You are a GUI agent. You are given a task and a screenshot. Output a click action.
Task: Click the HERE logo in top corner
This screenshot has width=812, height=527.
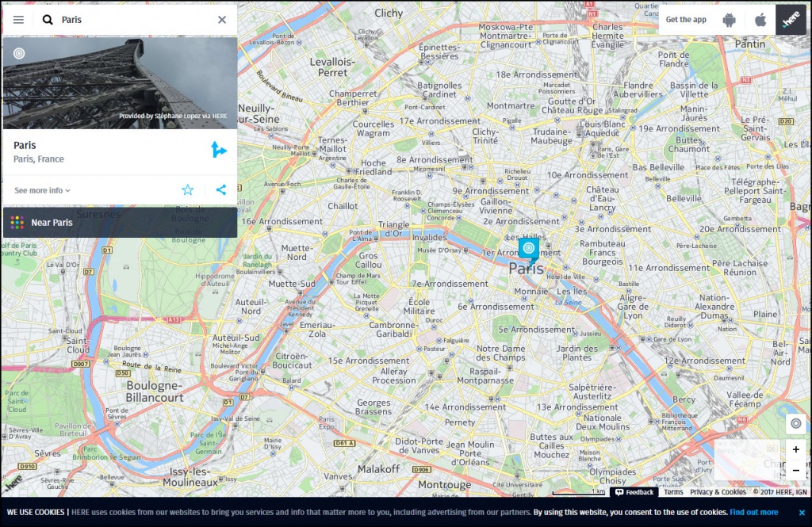(790, 20)
